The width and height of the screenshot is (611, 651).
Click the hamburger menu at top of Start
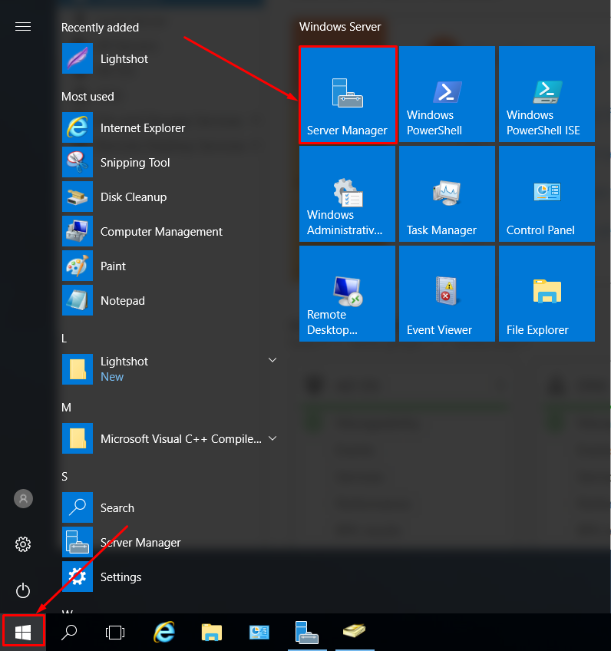click(23, 27)
